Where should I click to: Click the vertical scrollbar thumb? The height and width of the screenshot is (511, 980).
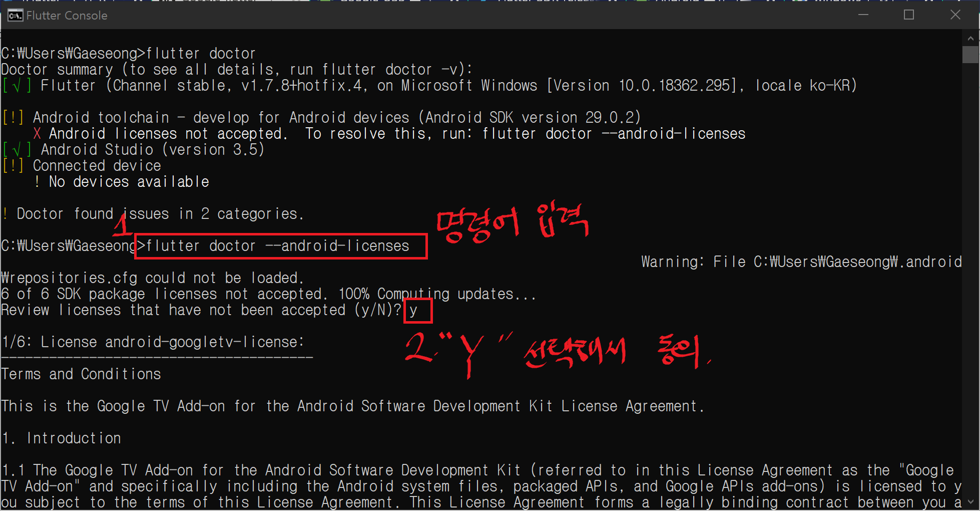pyautogui.click(x=970, y=55)
